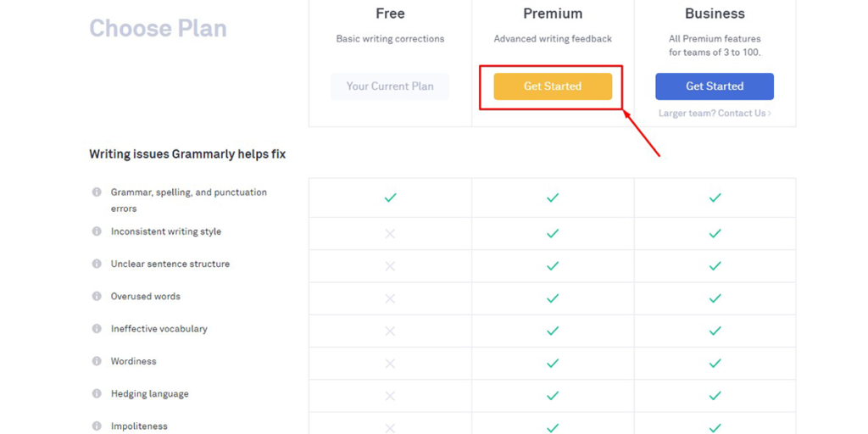This screenshot has height=434, width=868.
Task: Click the Premium plan heading
Action: point(553,14)
